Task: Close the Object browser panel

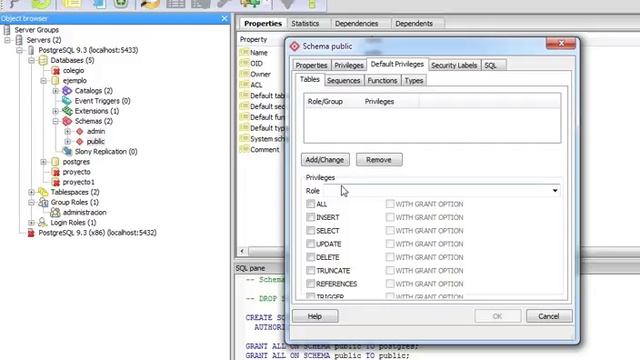Action: click(x=224, y=18)
